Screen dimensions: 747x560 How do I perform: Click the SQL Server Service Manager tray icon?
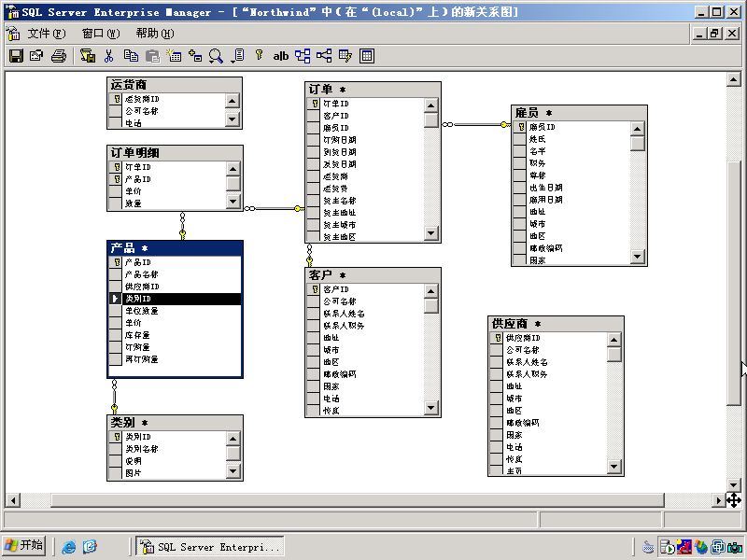pos(668,547)
